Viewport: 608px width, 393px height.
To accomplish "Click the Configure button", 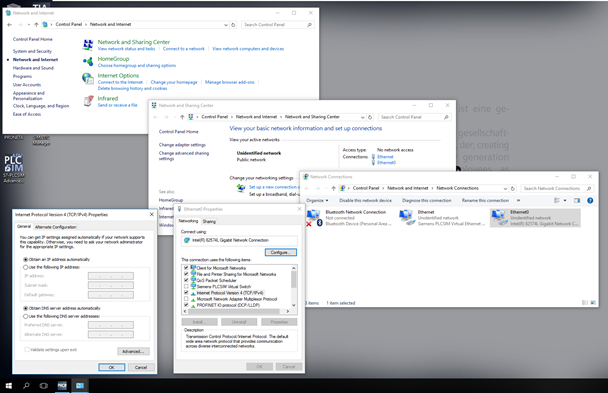I will (281, 252).
